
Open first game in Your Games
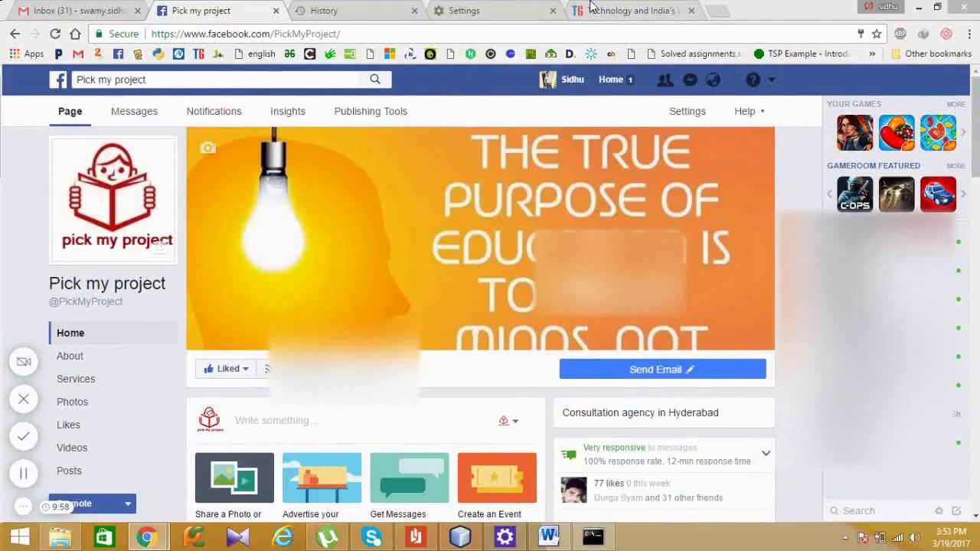coord(854,132)
